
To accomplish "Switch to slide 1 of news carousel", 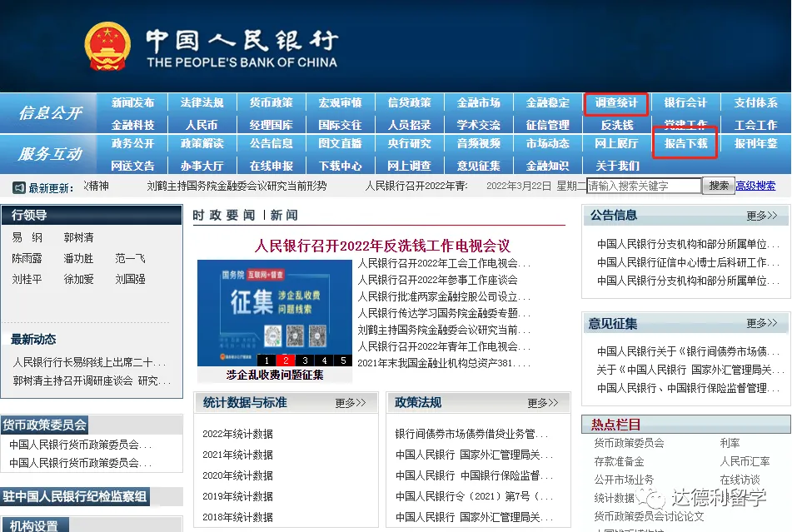I will point(266,360).
